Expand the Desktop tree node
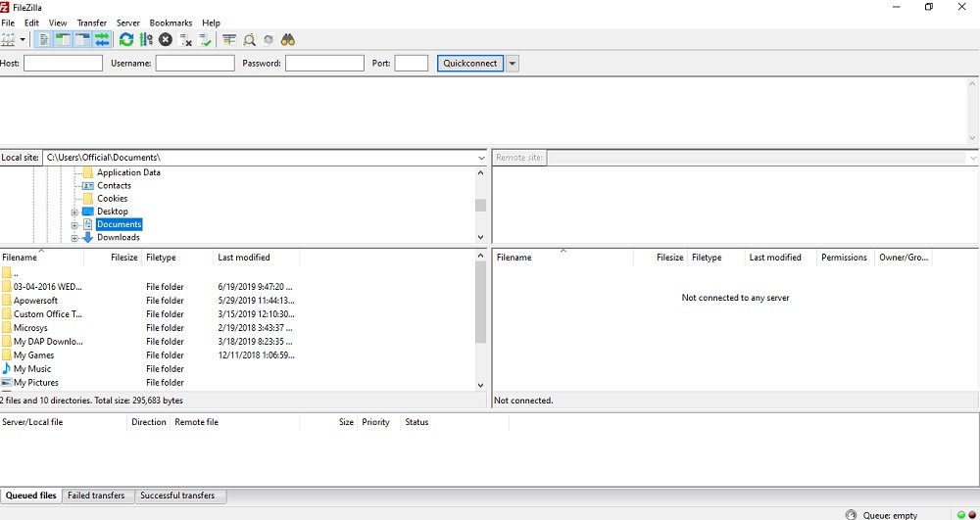 [x=74, y=212]
